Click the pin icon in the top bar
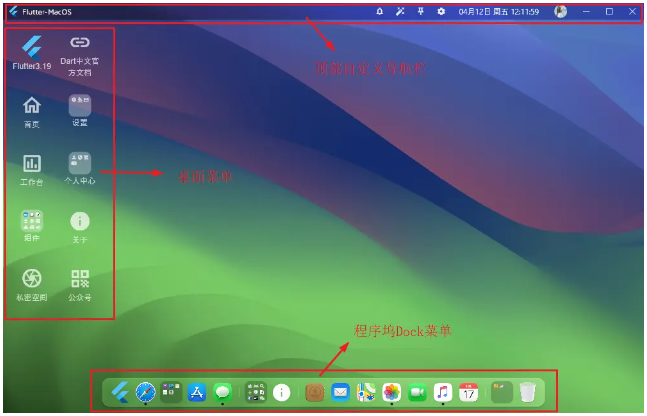 [x=420, y=12]
